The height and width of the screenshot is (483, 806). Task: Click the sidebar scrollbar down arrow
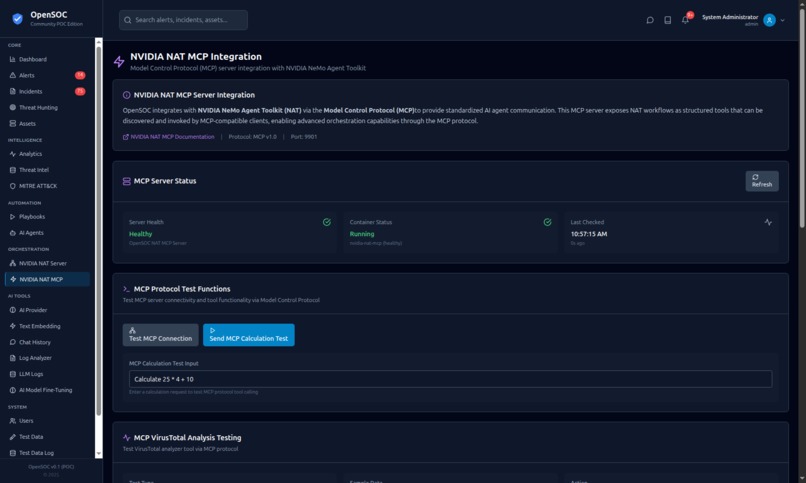pos(99,454)
